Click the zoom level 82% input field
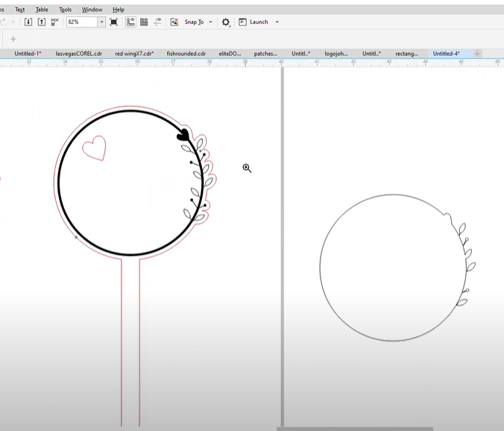The width and height of the screenshot is (504, 431). (81, 22)
